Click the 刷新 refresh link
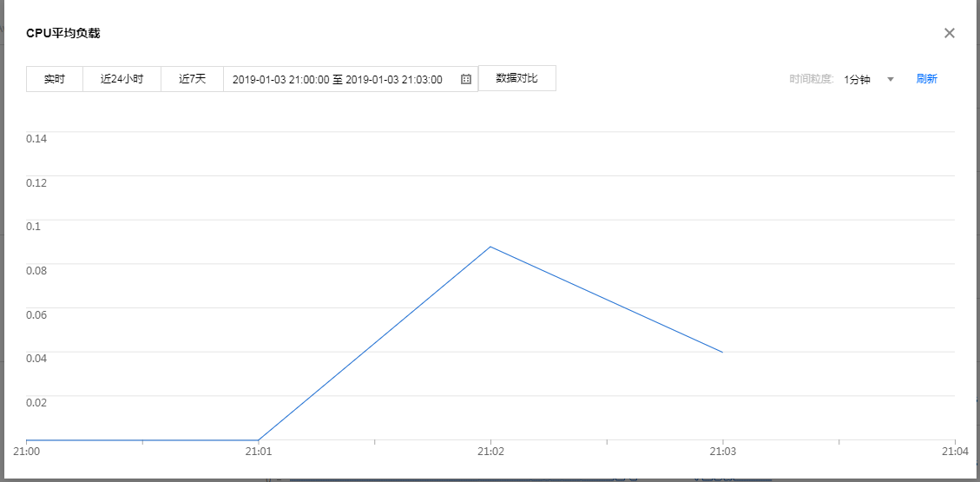Image resolution: width=980 pixels, height=482 pixels. pyautogui.click(x=926, y=79)
